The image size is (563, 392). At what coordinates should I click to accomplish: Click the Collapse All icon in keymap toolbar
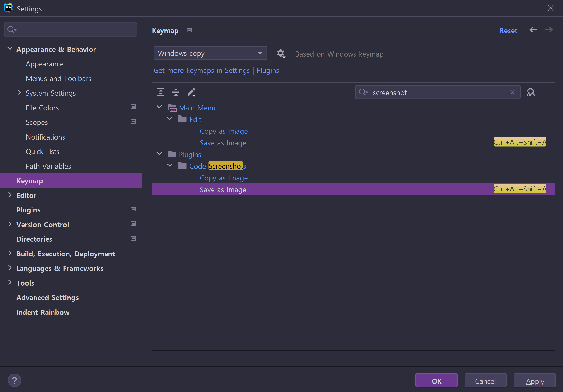click(176, 92)
